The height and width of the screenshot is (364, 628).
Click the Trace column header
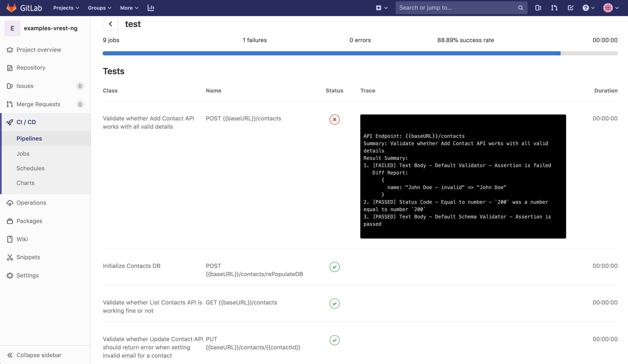(368, 91)
